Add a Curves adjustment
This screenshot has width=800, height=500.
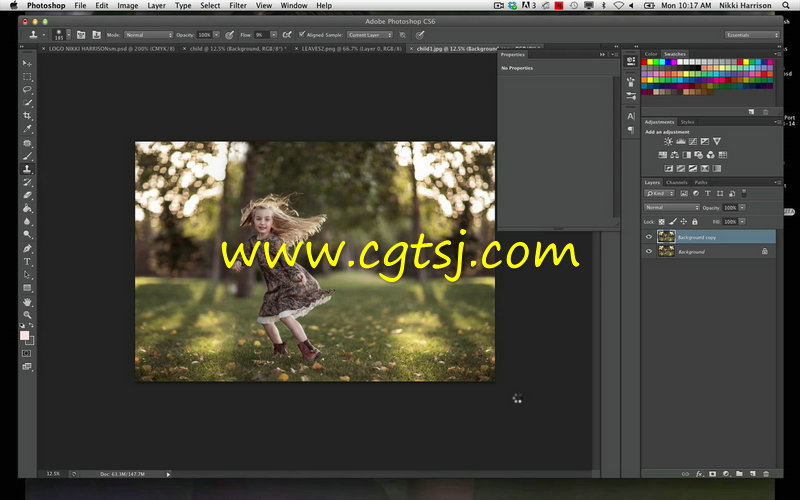[x=693, y=141]
